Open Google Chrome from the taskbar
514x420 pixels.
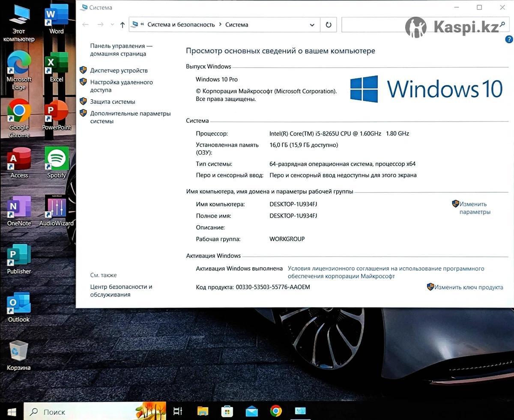coord(276,412)
